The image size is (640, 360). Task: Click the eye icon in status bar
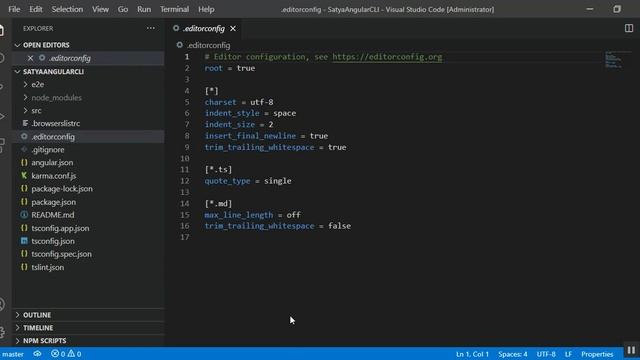click(37, 354)
